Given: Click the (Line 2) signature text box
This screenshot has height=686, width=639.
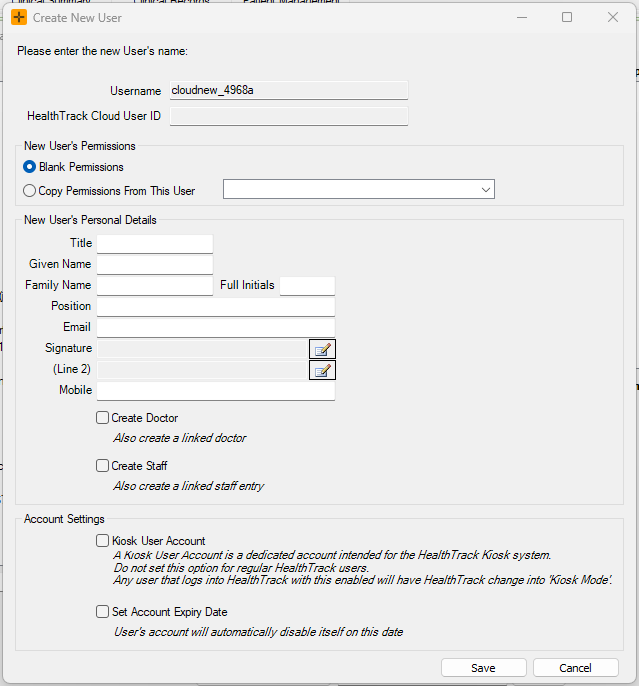Looking at the screenshot, I should pos(203,370).
